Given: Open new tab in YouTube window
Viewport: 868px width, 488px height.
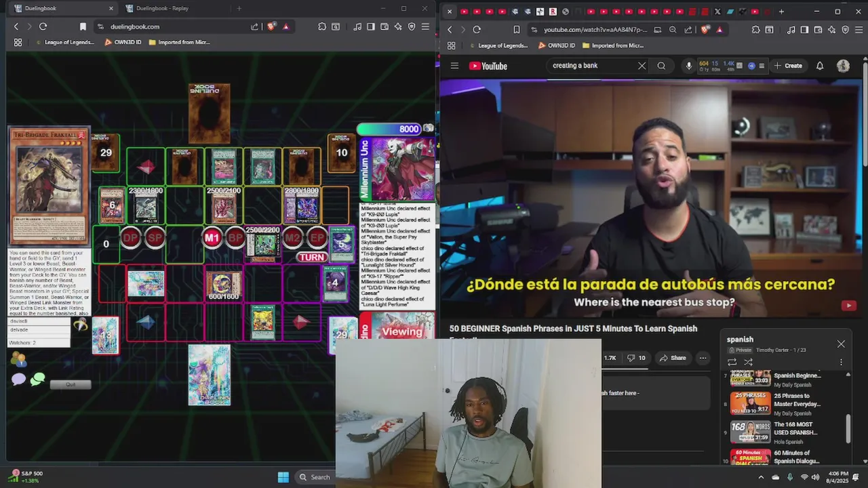Looking at the screenshot, I should [x=781, y=12].
